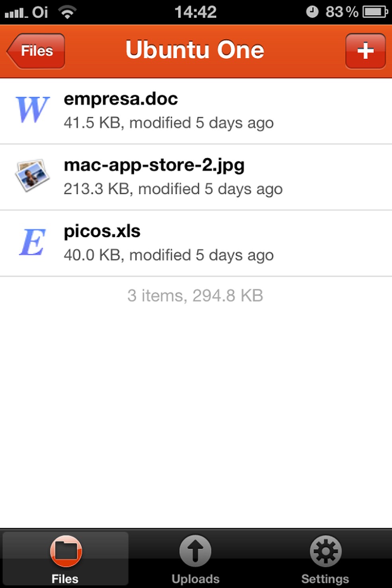This screenshot has height=588, width=392.
Task: Tap the Word icon beside empresa.doc
Action: click(33, 110)
